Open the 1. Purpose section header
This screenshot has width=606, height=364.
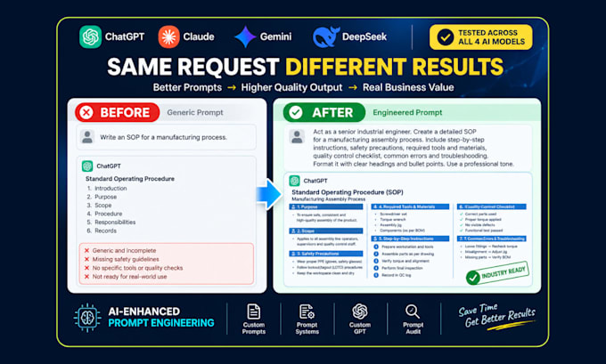click(326, 206)
